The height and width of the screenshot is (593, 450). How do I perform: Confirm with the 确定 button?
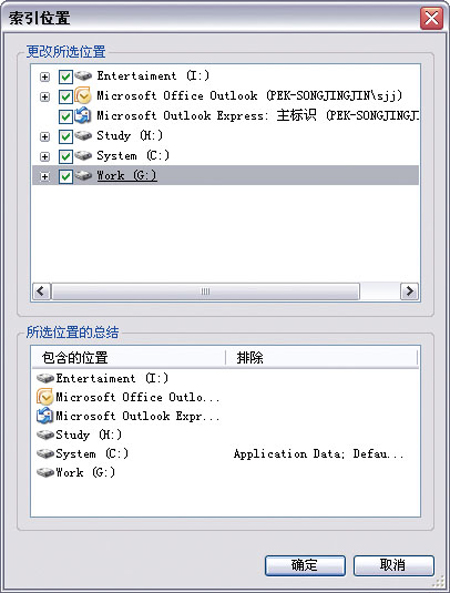pyautogui.click(x=305, y=565)
